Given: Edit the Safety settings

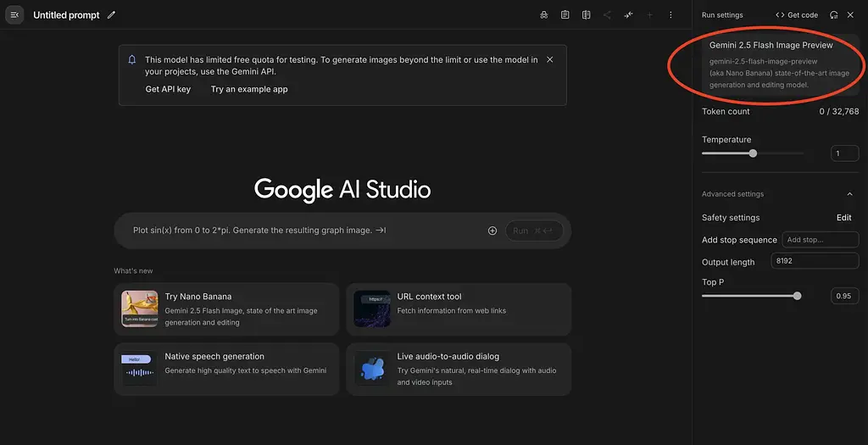Looking at the screenshot, I should point(843,218).
